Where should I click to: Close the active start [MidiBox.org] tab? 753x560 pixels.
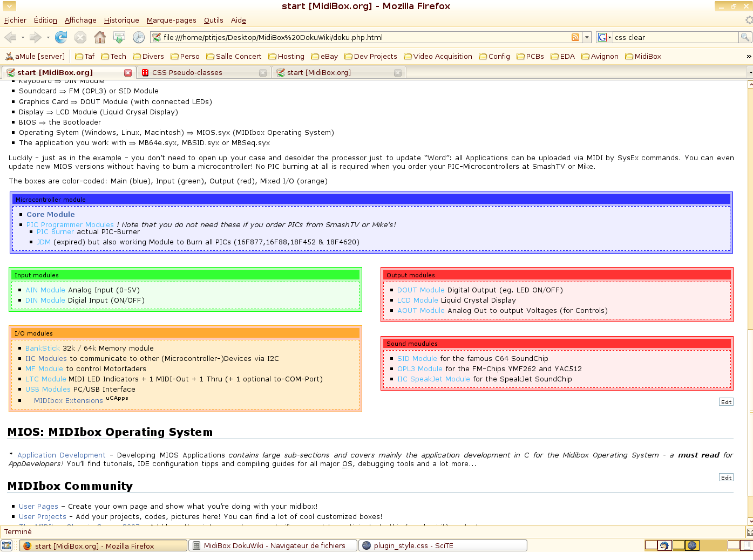pos(128,72)
